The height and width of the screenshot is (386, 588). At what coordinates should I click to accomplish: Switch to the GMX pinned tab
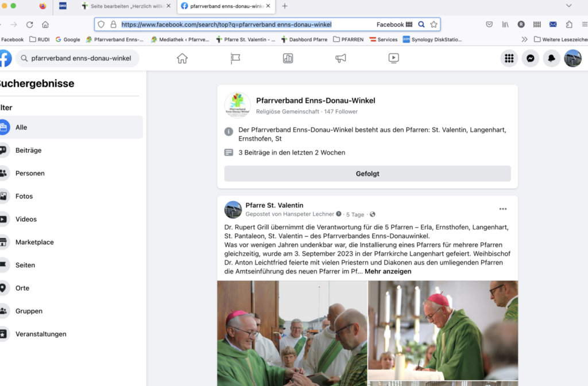point(63,6)
